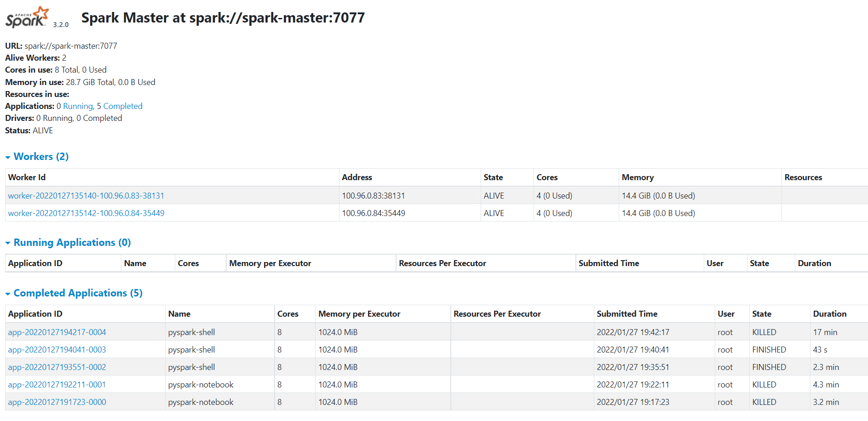Sort completed applications by Cores header

(288, 314)
